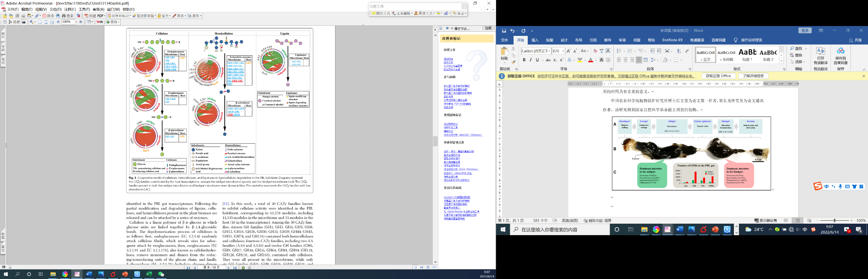The image size is (868, 279).
Task: Click sort icon in Word paragraph group
Action: point(679,51)
